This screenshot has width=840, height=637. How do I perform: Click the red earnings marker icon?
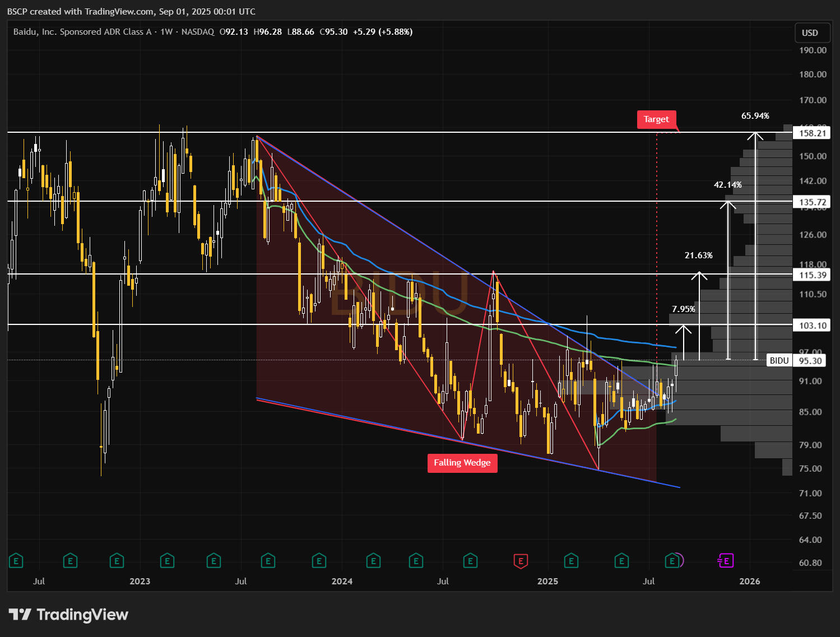point(521,560)
